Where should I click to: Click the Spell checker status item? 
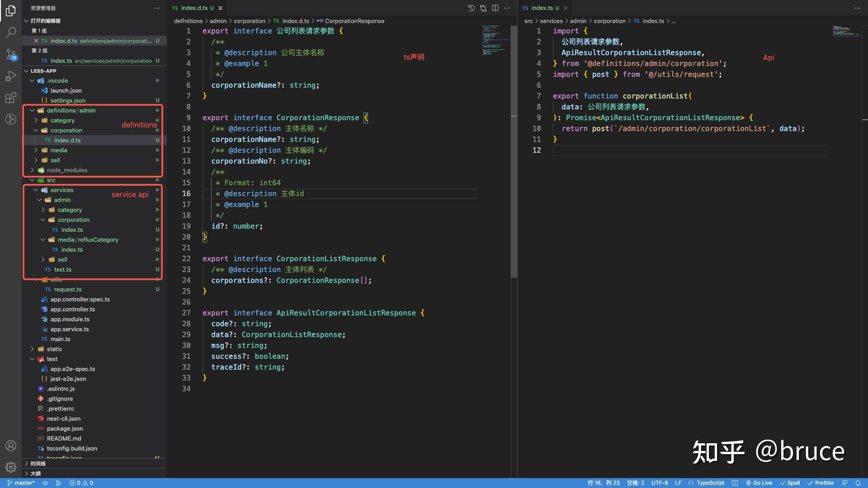(x=790, y=483)
